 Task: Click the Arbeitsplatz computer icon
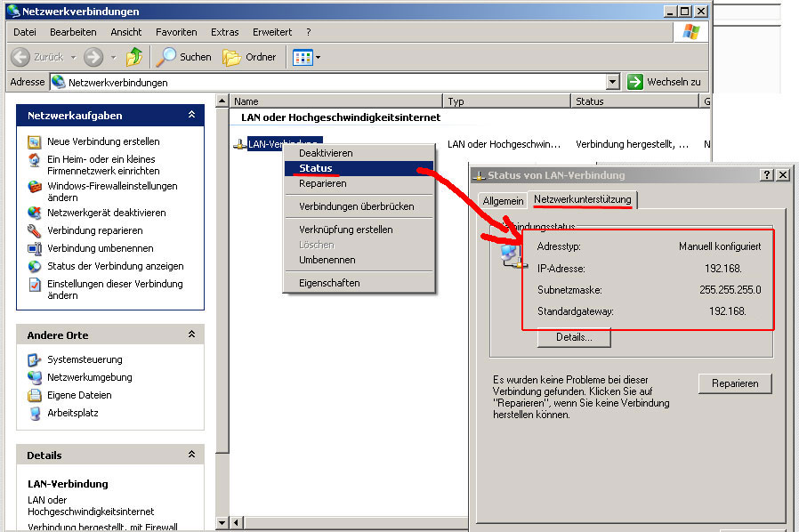pyautogui.click(x=34, y=414)
